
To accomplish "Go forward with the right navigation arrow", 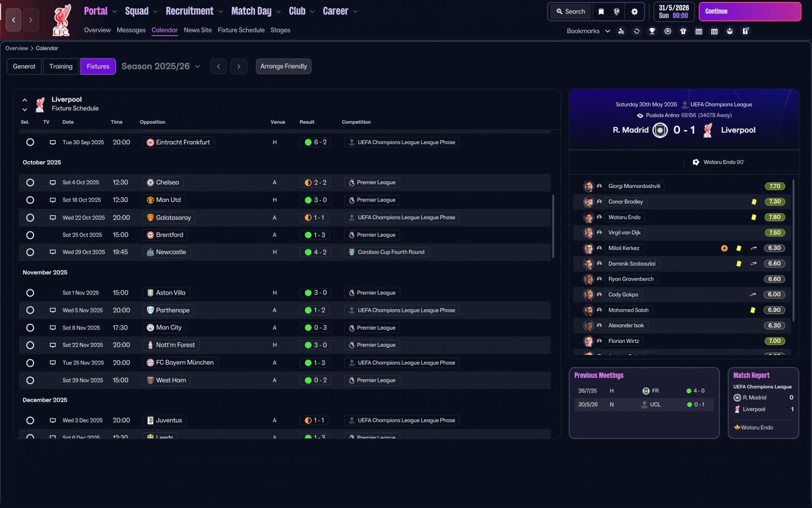I will [x=30, y=20].
